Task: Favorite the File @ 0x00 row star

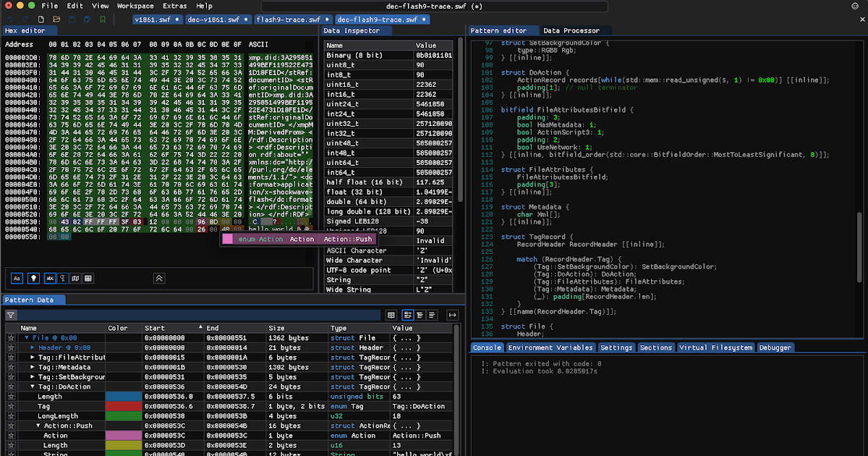Action: pos(11,338)
